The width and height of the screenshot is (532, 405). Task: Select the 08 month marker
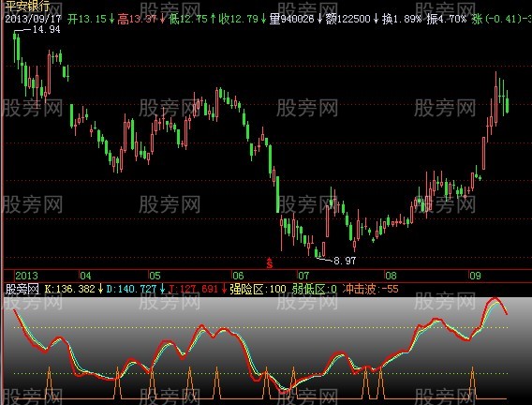(391, 276)
